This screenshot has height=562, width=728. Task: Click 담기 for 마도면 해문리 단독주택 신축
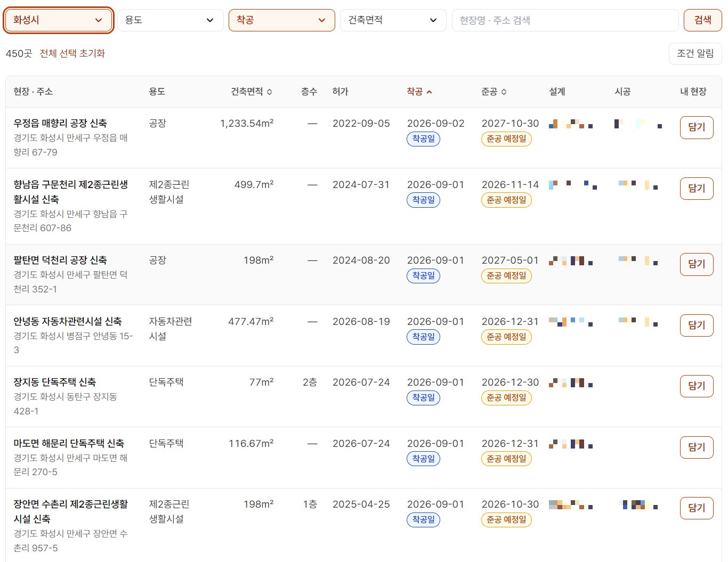(697, 447)
